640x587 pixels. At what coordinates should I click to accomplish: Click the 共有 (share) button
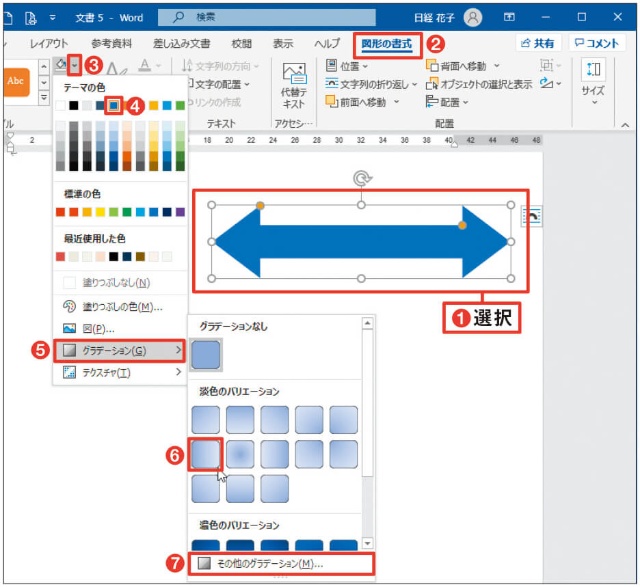coord(537,44)
